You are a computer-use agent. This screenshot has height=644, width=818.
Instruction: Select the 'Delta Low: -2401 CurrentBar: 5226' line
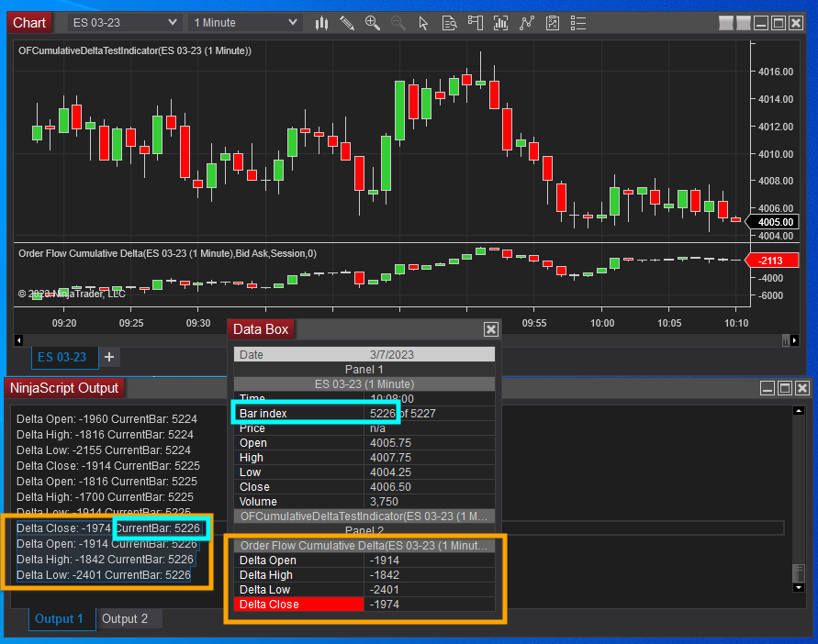(x=104, y=575)
